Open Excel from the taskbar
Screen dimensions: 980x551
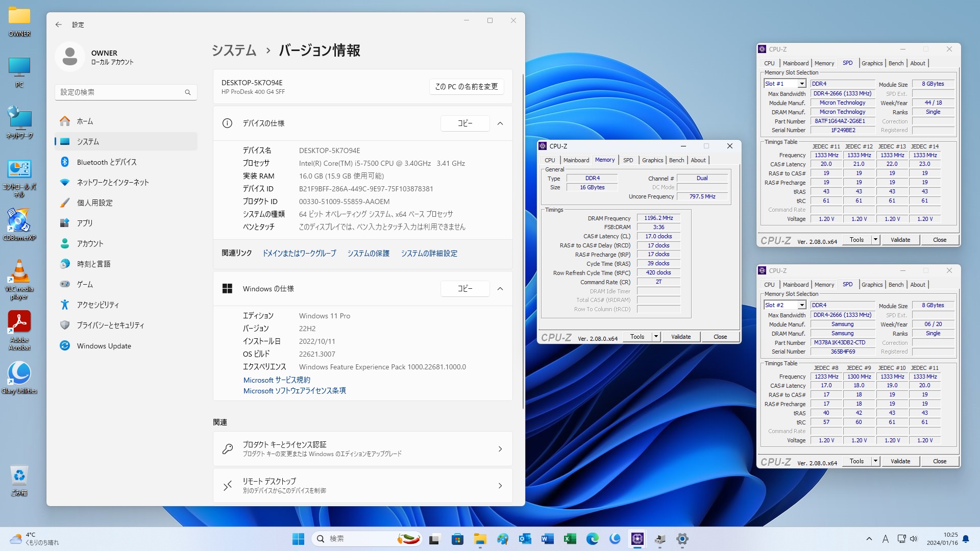click(570, 539)
